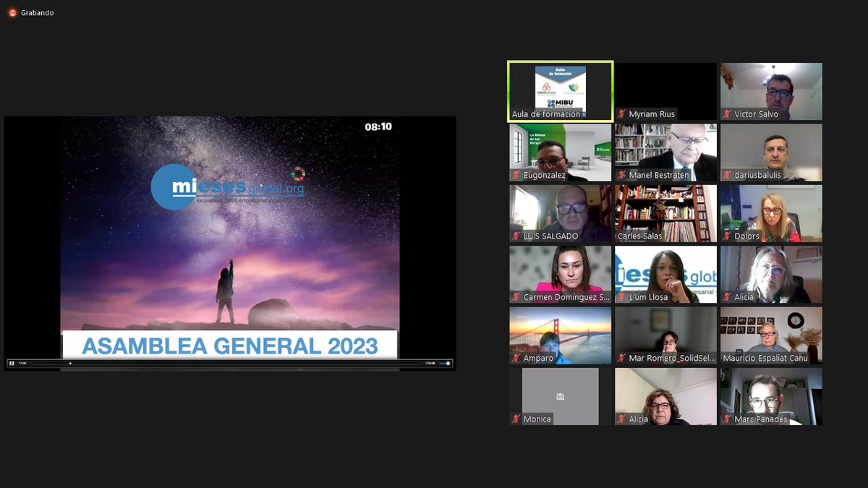Select Carmen Domínguez's video tile
The image size is (868, 488).
[561, 274]
